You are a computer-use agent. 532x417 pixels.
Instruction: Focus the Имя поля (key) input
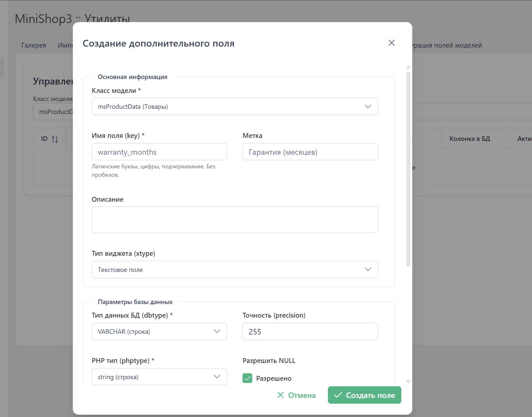(159, 152)
